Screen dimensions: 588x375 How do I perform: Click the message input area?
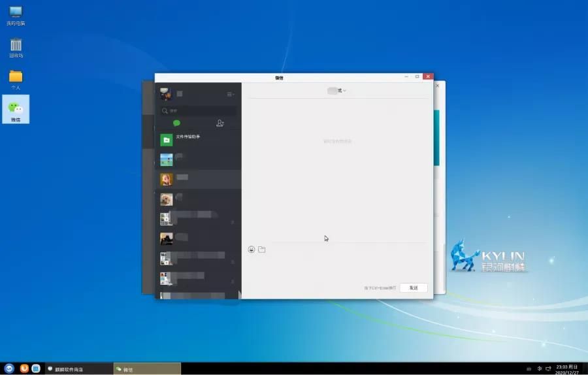336,268
